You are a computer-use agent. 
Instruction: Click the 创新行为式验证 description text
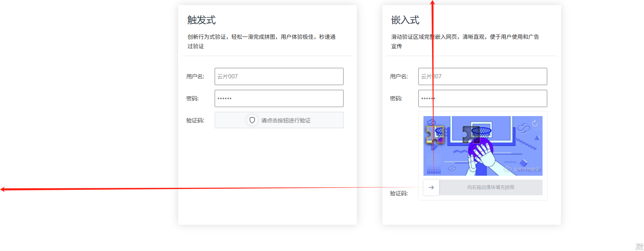[x=261, y=41]
